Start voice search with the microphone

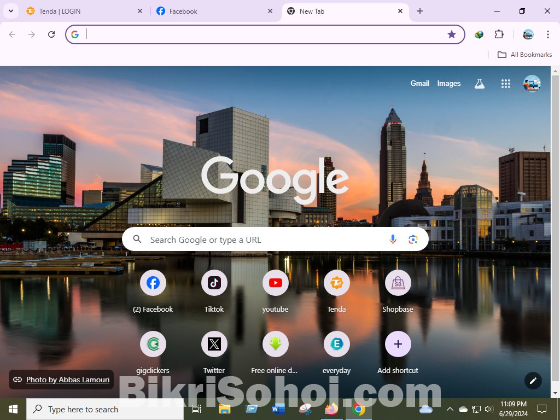[392, 239]
